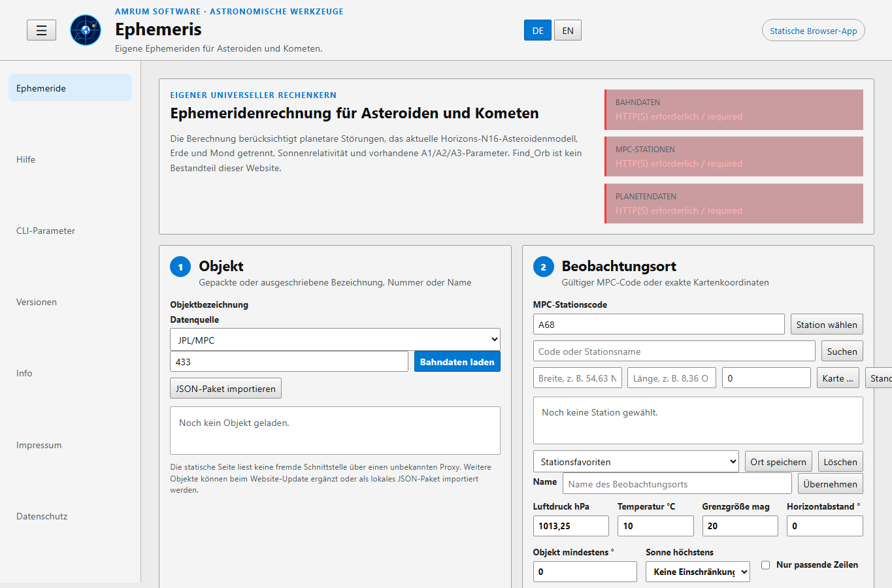Click the 'Noch kein Objekt geladen.' text

[234, 423]
